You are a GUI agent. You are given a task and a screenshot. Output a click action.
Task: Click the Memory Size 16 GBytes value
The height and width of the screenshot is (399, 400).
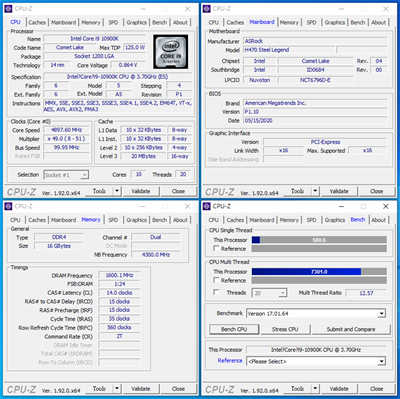(x=59, y=246)
